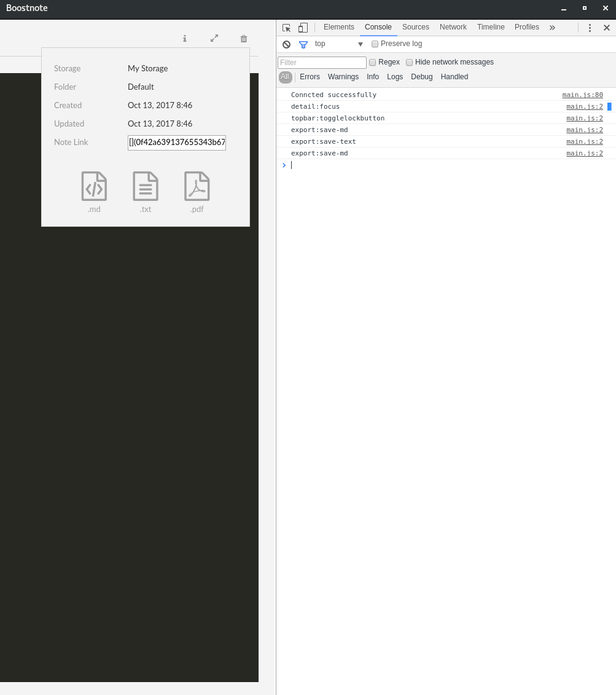
Task: Click the 'Default' folder value
Action: click(x=141, y=87)
